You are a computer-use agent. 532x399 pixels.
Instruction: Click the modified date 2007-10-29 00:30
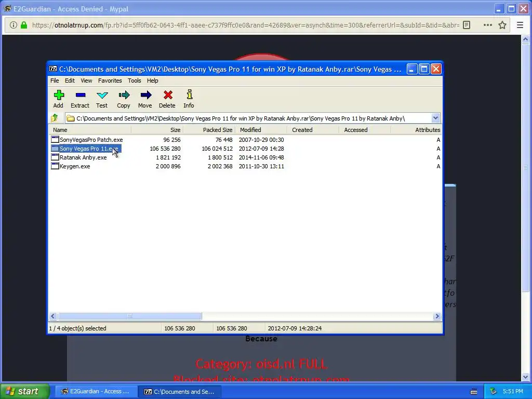click(x=261, y=139)
